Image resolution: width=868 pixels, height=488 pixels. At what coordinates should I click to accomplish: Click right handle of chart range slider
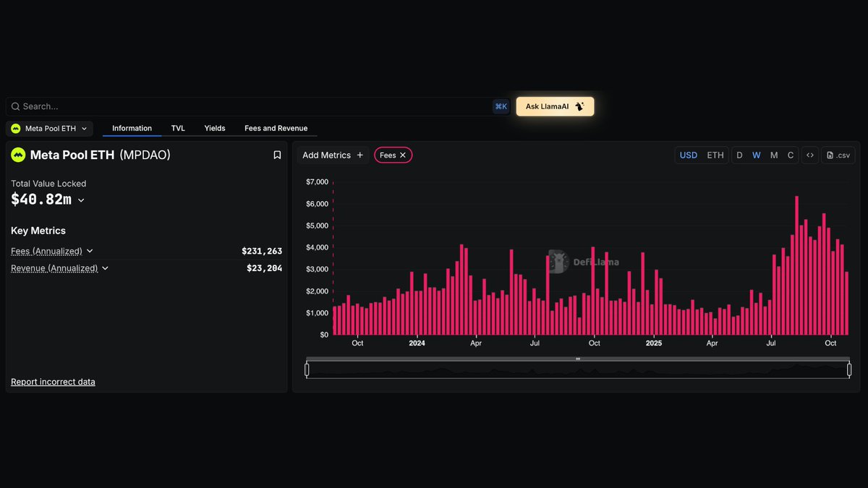(x=849, y=370)
